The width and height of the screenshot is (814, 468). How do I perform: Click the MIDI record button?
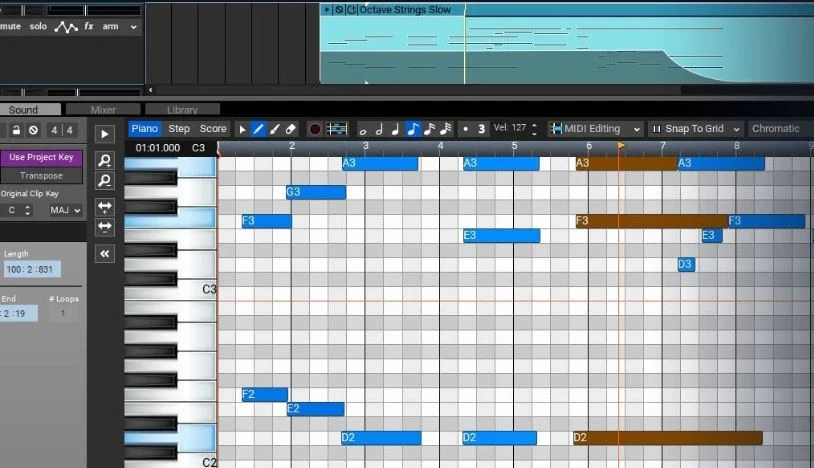tap(315, 129)
